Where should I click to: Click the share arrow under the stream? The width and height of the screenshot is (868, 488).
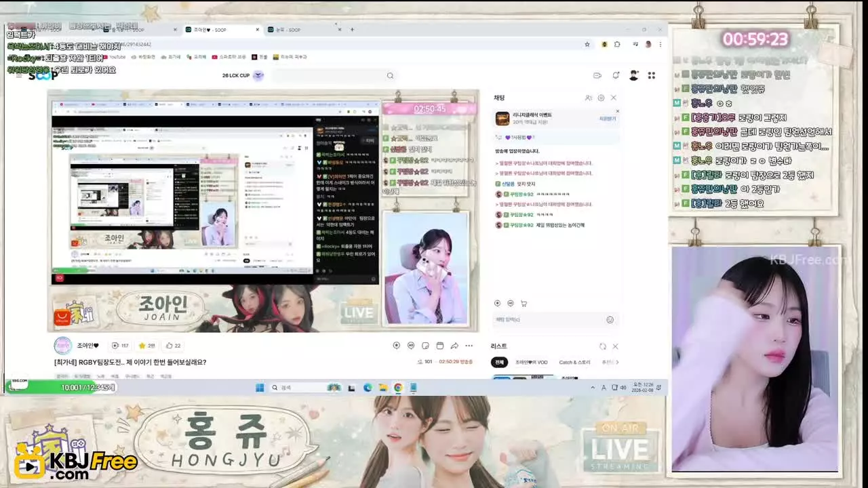point(454,346)
